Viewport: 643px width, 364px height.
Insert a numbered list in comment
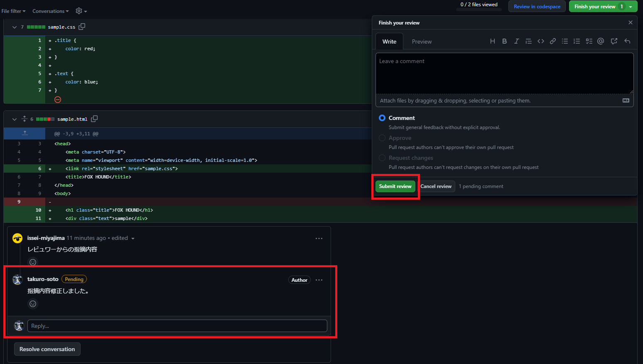[577, 41]
